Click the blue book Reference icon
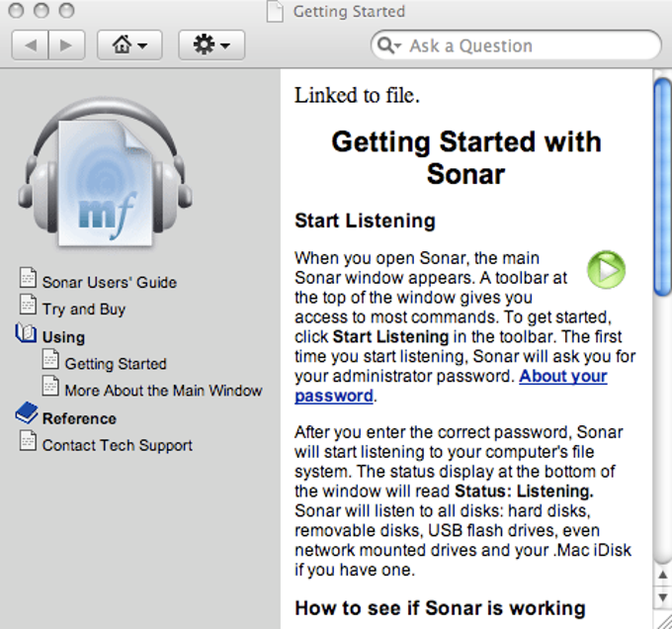This screenshot has width=672, height=629. tap(27, 413)
